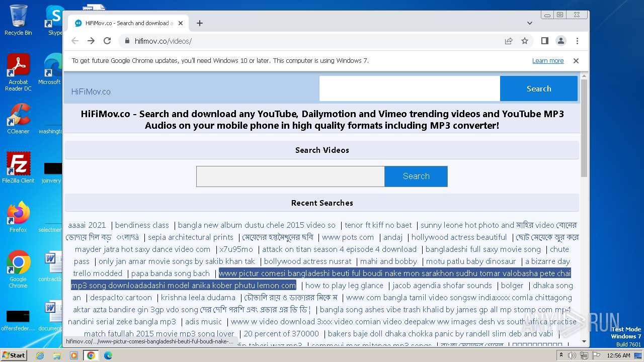
Task: Select the FileZilla Client desktop icon
Action: [x=18, y=168]
